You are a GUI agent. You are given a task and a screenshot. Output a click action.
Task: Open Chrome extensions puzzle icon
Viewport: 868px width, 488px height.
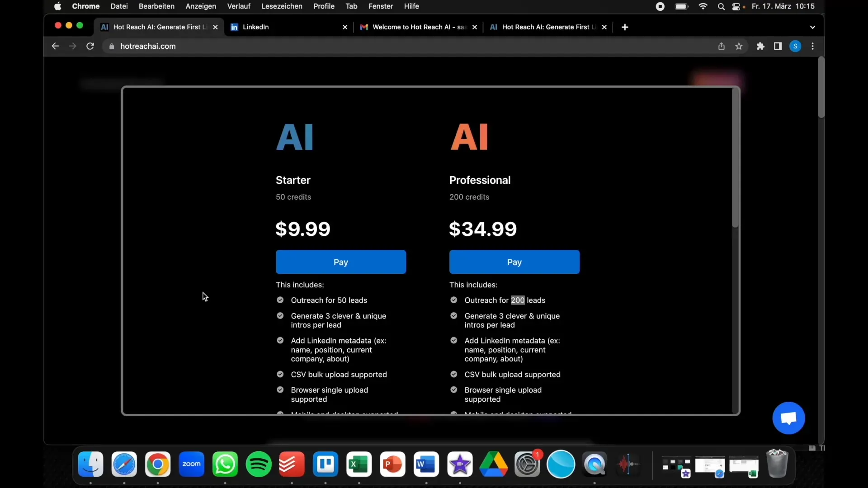coord(760,46)
